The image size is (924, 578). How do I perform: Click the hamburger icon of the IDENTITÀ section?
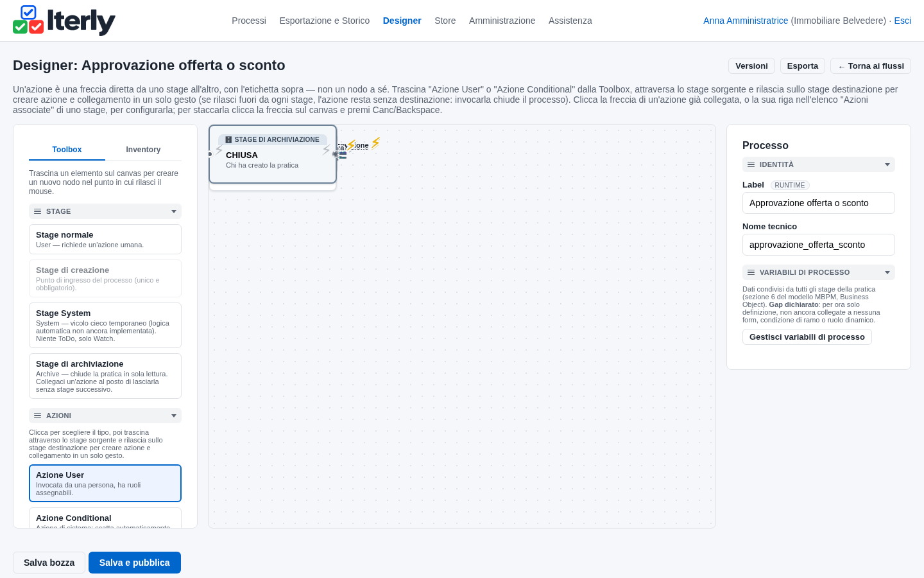751,164
